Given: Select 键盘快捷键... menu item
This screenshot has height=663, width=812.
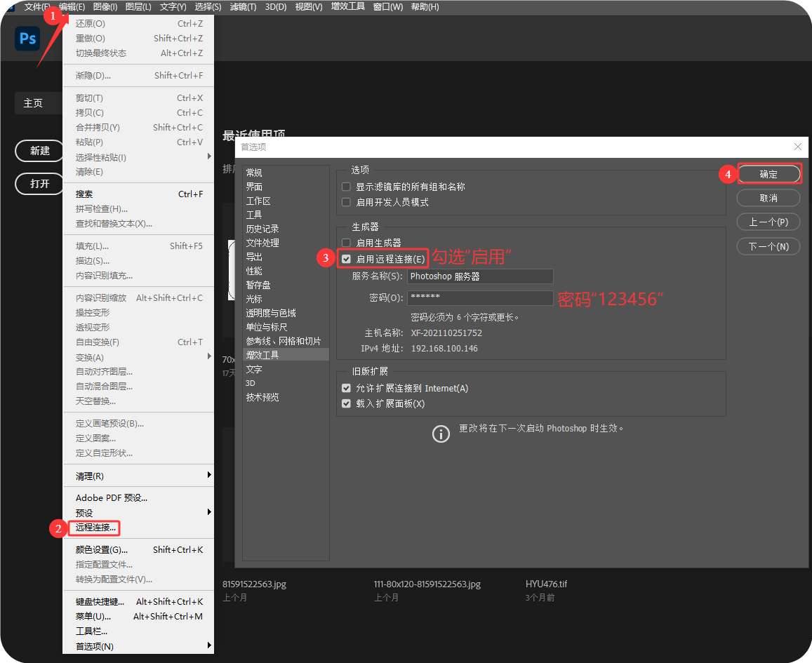Looking at the screenshot, I should (x=138, y=601).
